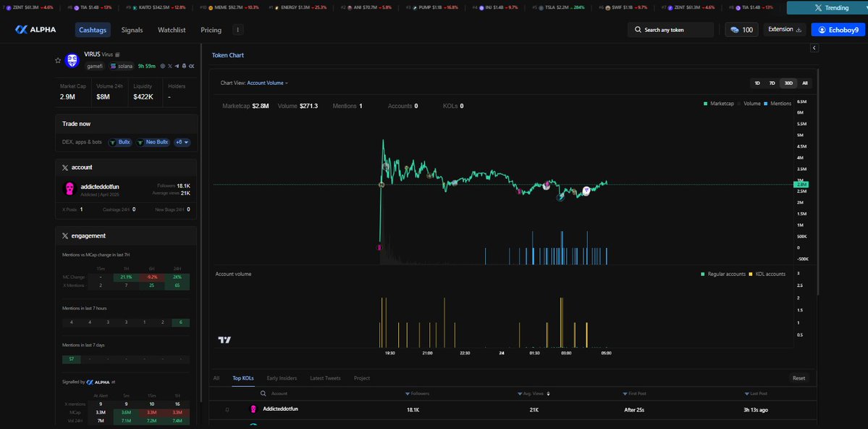Click the addicteddotfun account name
This screenshot has height=429, width=868.
pyautogui.click(x=100, y=186)
